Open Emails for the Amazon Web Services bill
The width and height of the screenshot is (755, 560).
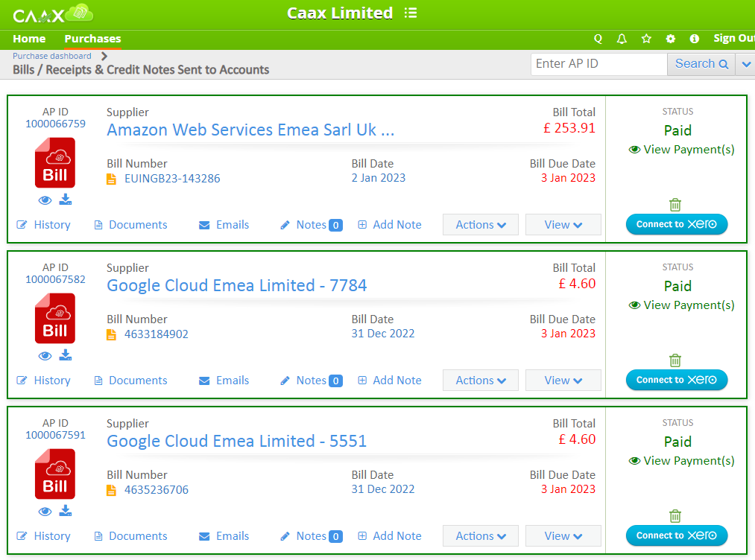[224, 225]
